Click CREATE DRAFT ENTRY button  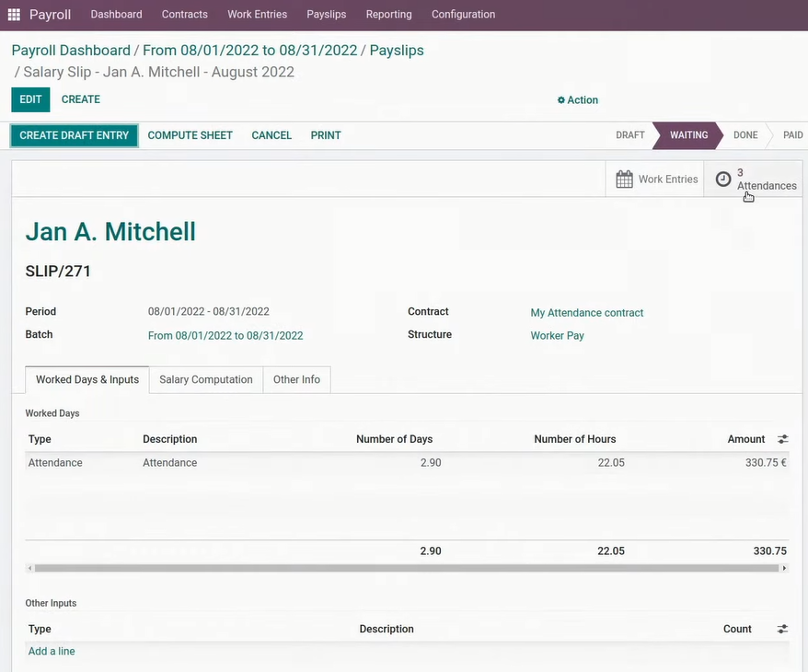(x=75, y=135)
